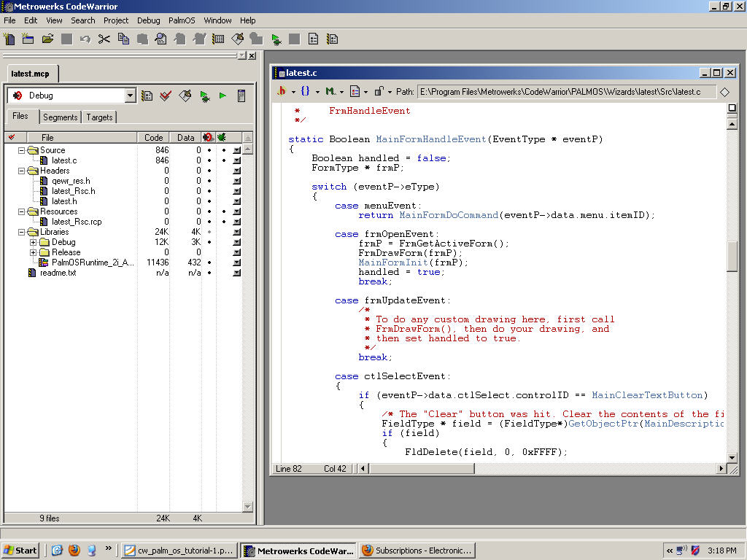Open the Project Inspector icon
This screenshot has width=747, height=560.
tap(241, 96)
